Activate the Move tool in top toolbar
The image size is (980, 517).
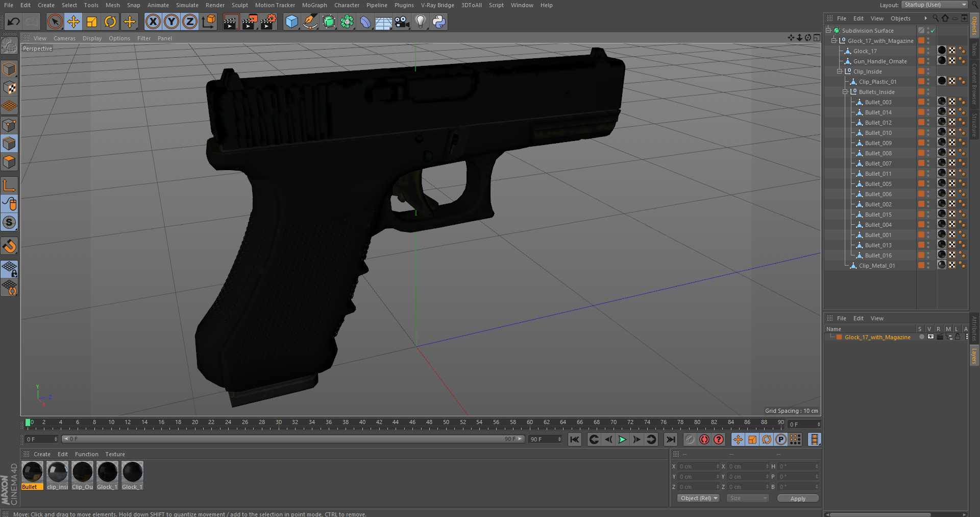pyautogui.click(x=73, y=21)
